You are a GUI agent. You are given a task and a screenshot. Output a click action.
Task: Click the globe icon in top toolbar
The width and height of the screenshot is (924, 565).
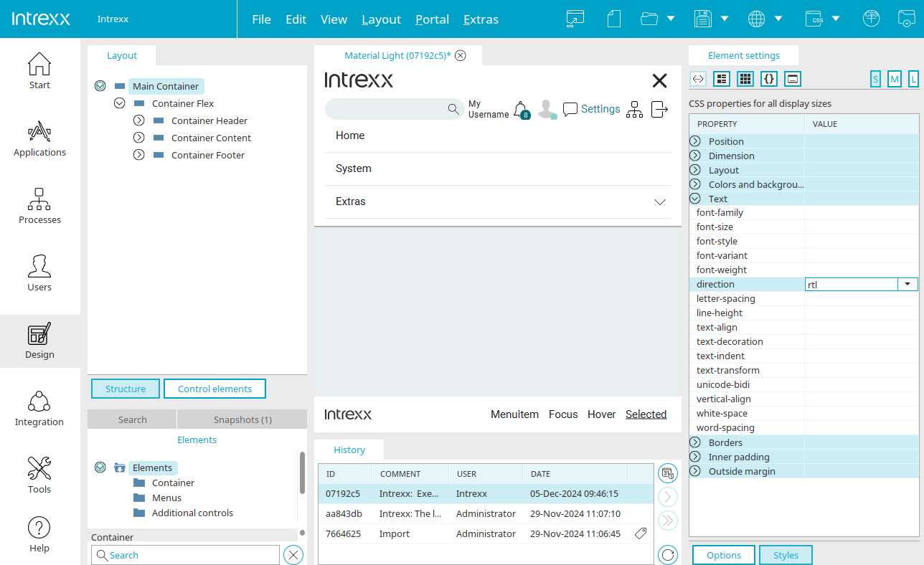[x=756, y=19]
